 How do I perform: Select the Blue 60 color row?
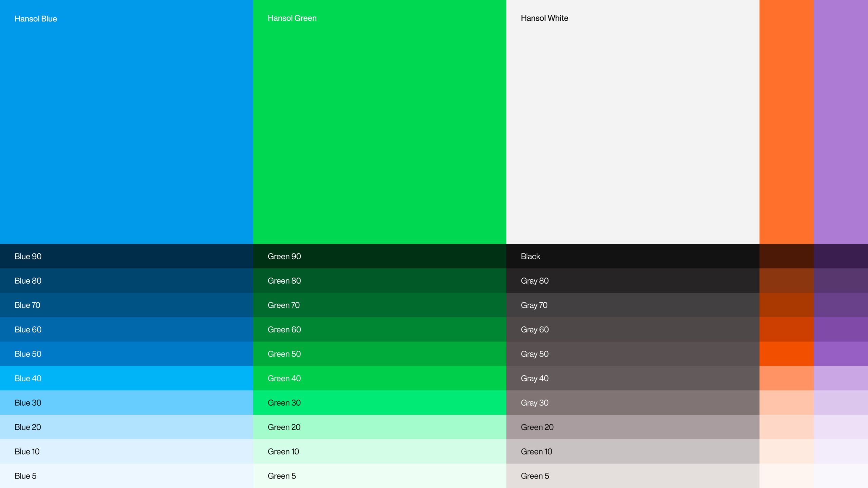[x=126, y=329]
